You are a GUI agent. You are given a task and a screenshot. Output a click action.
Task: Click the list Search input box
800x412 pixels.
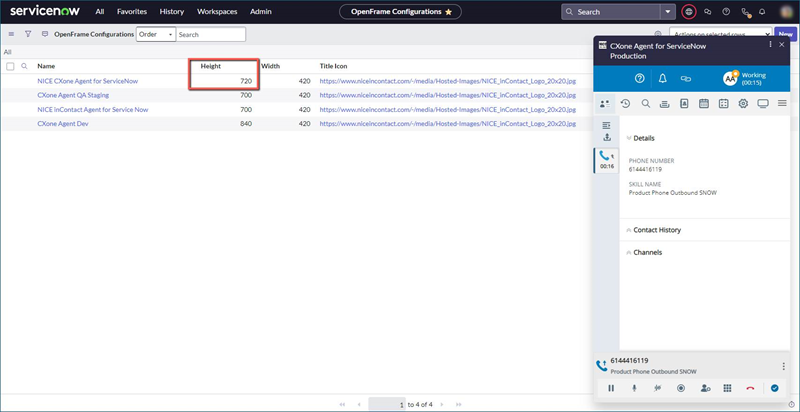coord(211,35)
